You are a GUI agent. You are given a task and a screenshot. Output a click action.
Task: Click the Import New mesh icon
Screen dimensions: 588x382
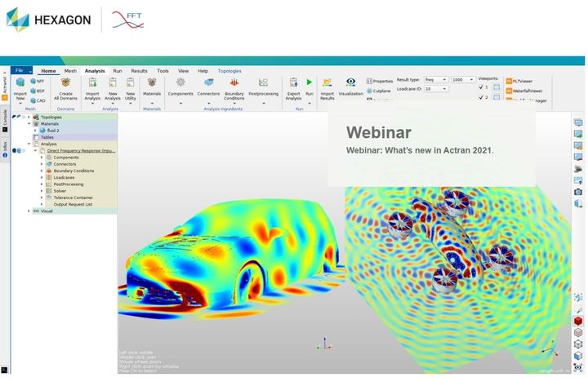[20, 83]
